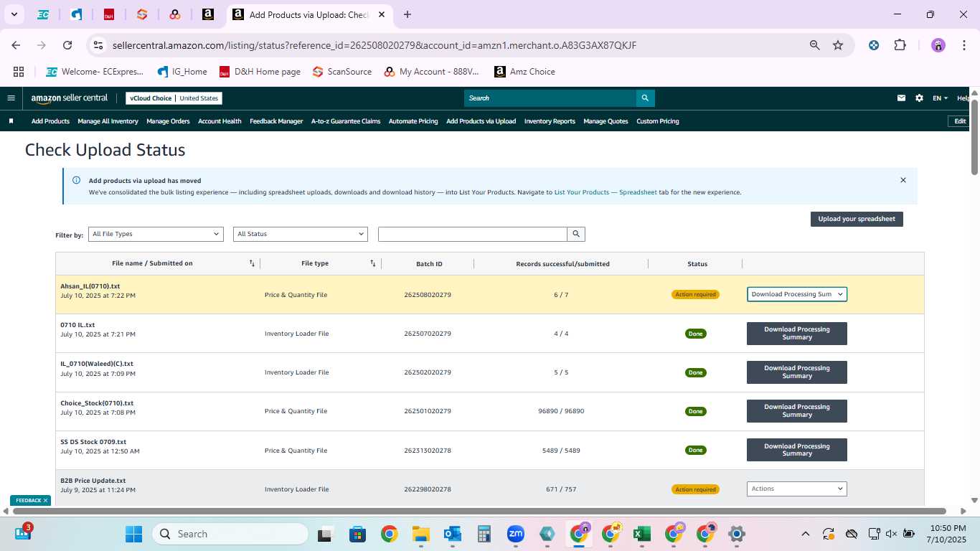Open Manage All Inventory menu

tap(108, 121)
